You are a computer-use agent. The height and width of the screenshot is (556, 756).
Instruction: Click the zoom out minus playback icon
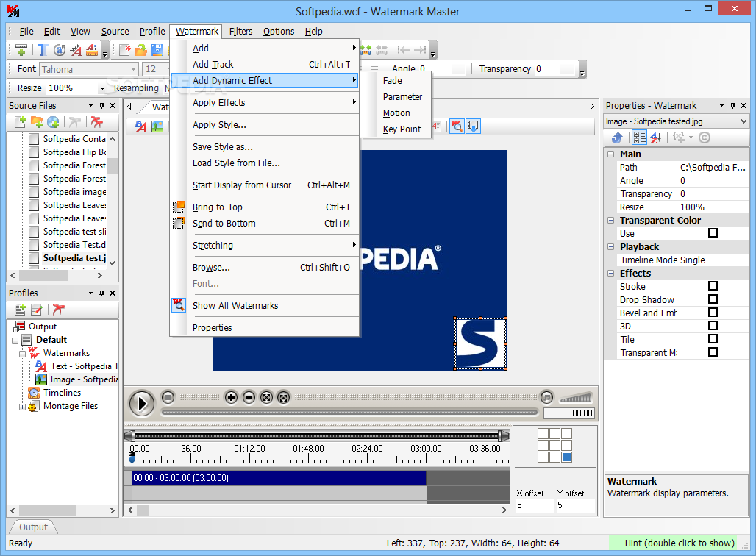point(249,397)
